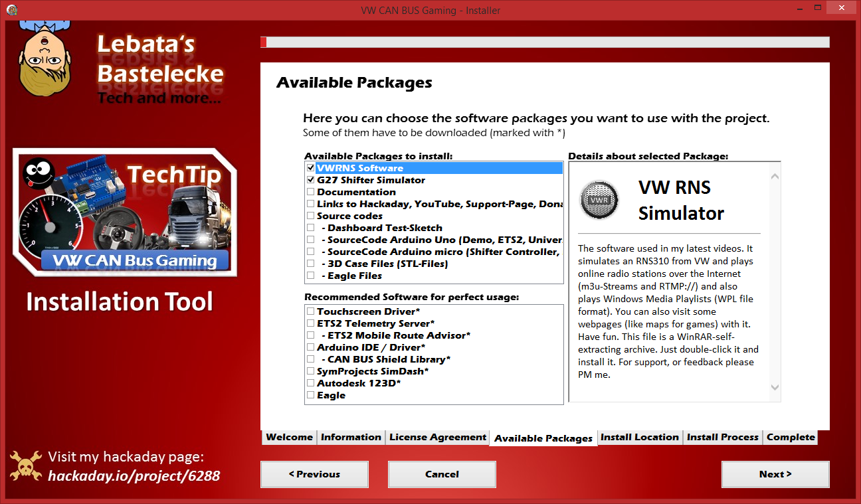Screen dimensions: 861x504
Task: Open hackaday.io/project/6288 link
Action: 134,475
